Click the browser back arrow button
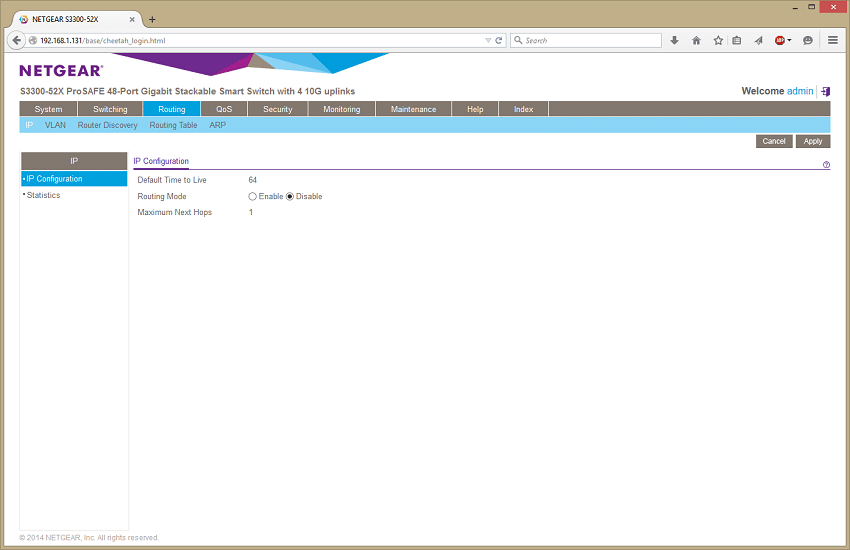Screen dimensions: 850x550 pos(16,40)
